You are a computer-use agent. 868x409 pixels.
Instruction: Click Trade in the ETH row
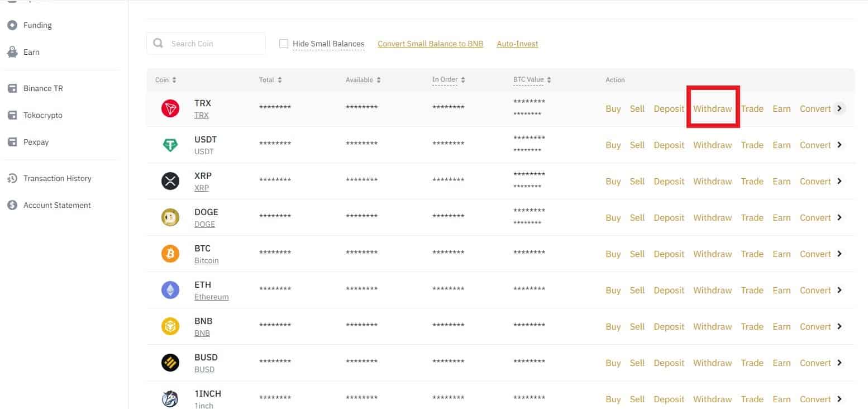click(752, 290)
